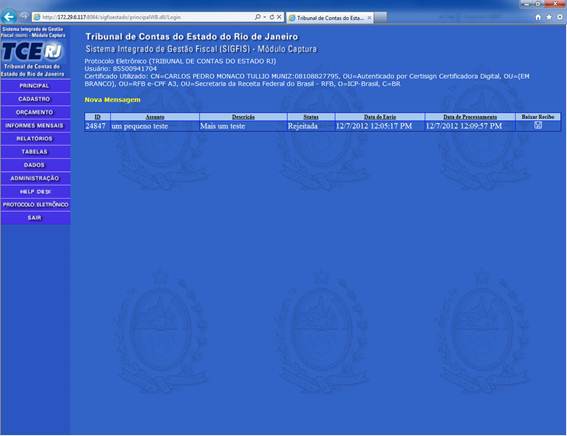Open the PROTOCOLO ELETRÔNICO menu
Viewport: 567px width, 436px height.
(x=35, y=205)
